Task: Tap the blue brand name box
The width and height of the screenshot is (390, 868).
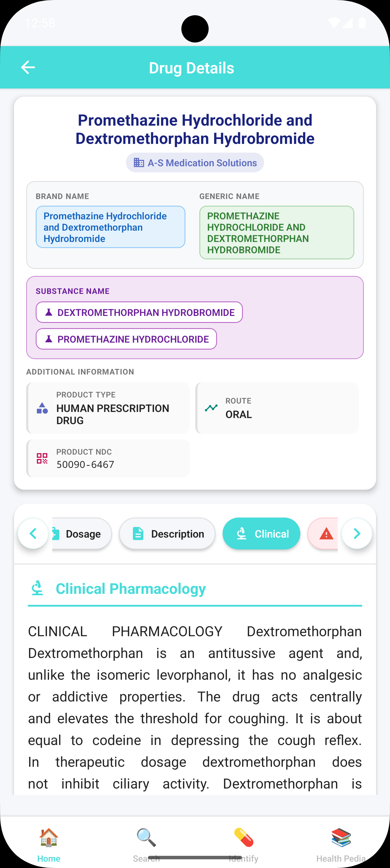Action: click(x=110, y=227)
